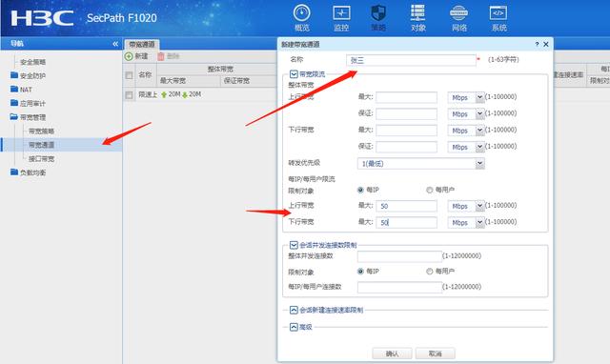The width and height of the screenshot is (610, 364).
Task: Click the 整体 下行带宽 最大 input
Action: pos(406,131)
